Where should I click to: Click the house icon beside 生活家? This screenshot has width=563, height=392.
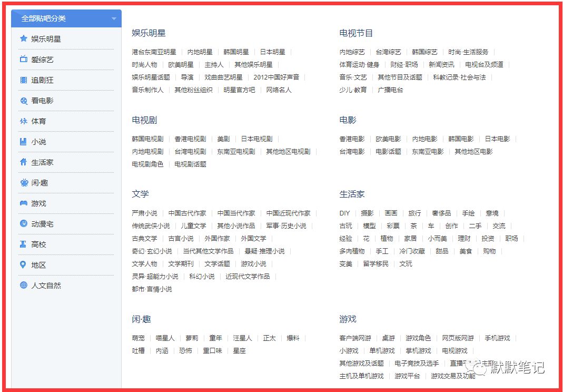click(24, 162)
